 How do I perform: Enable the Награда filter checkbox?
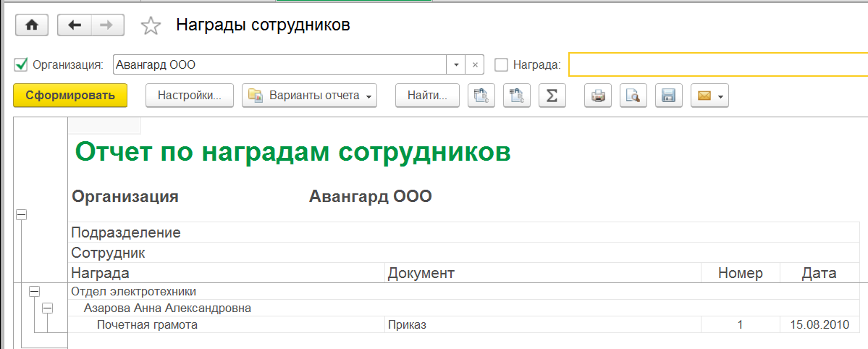tap(501, 65)
